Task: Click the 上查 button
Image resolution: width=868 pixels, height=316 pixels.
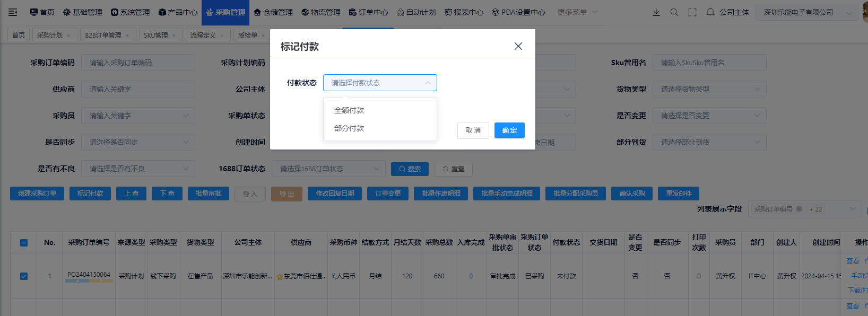Action: pos(132,194)
